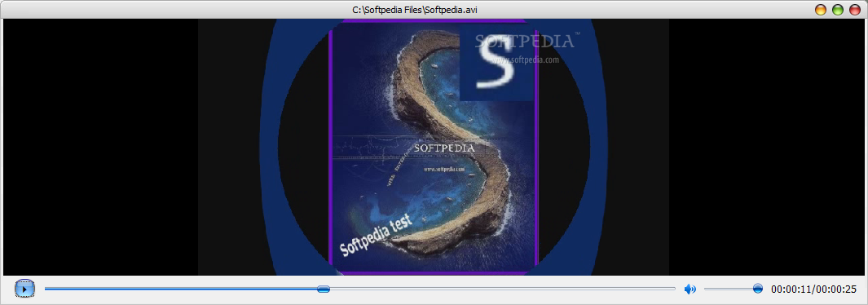The image size is (868, 305).
Task: Click the volume slider track
Action: pos(733,289)
